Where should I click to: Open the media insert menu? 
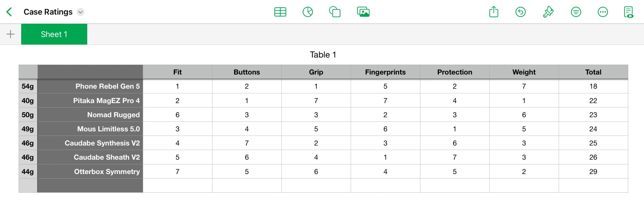pos(363,12)
